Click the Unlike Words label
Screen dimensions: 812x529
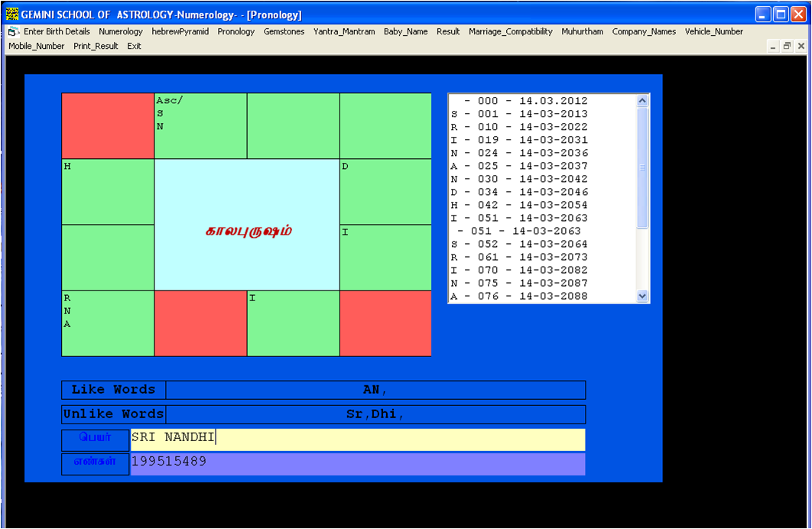(x=113, y=414)
